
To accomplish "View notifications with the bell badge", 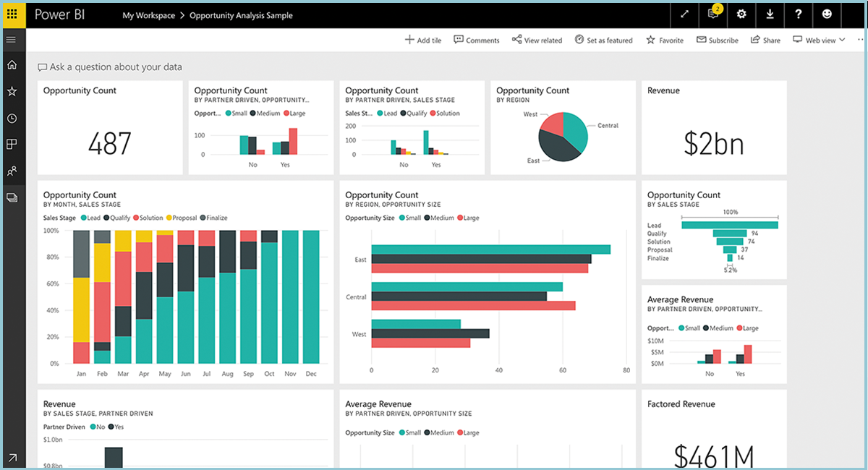I will (x=712, y=14).
